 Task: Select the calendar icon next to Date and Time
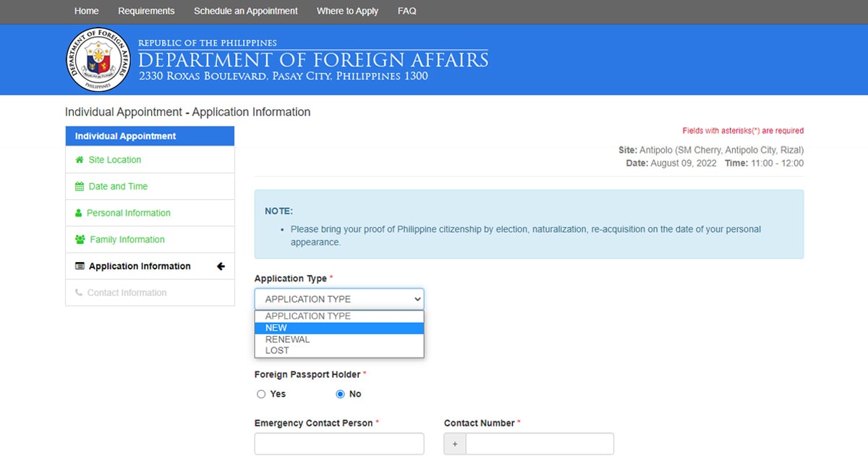pos(81,186)
